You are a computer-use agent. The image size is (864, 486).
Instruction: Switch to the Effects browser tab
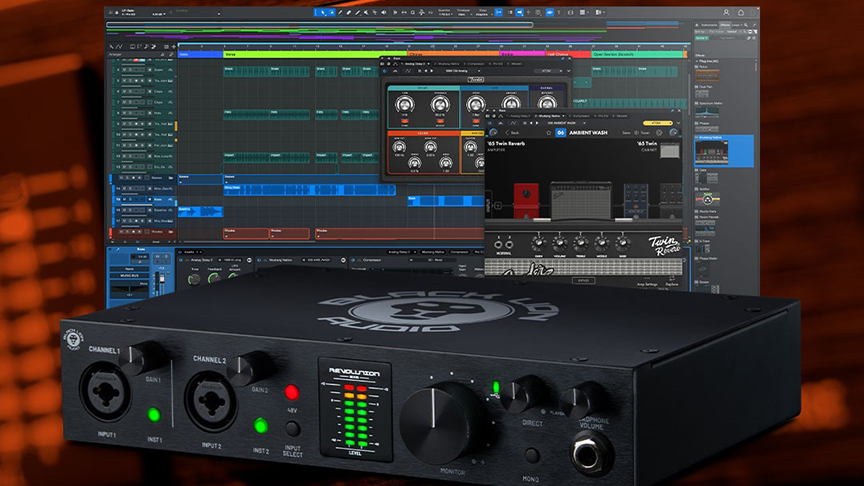point(725,25)
